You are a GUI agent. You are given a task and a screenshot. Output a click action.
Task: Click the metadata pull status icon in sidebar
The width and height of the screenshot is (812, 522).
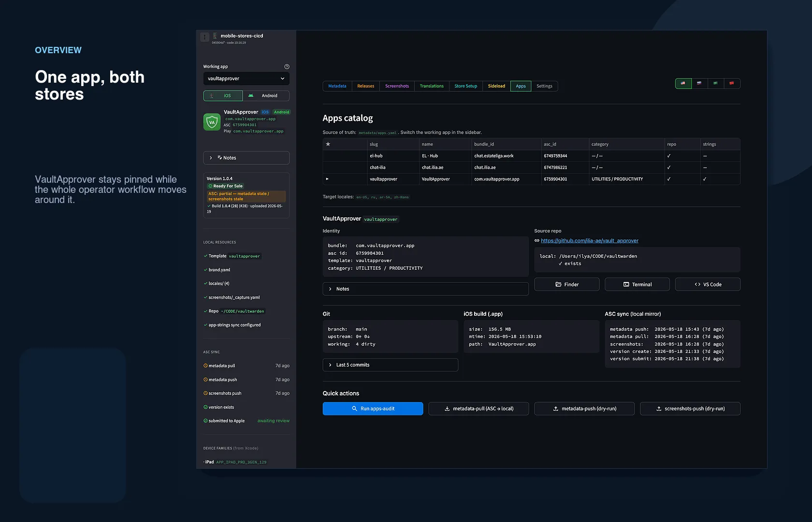205,366
